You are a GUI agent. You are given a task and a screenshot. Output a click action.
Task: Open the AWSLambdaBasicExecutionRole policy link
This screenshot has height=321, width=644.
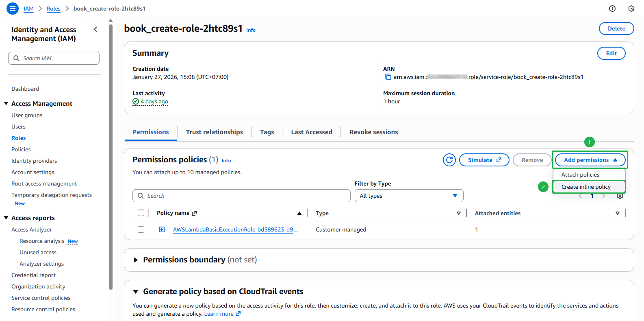click(x=236, y=229)
